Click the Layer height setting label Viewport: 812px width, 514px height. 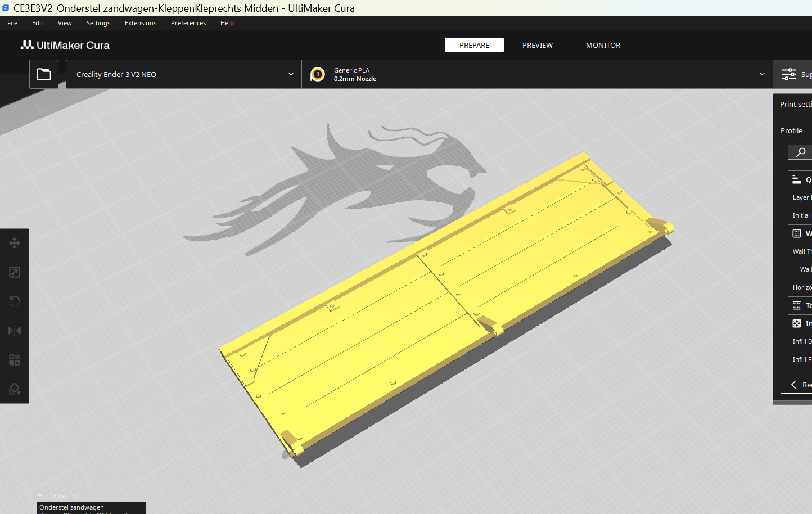tap(802, 197)
